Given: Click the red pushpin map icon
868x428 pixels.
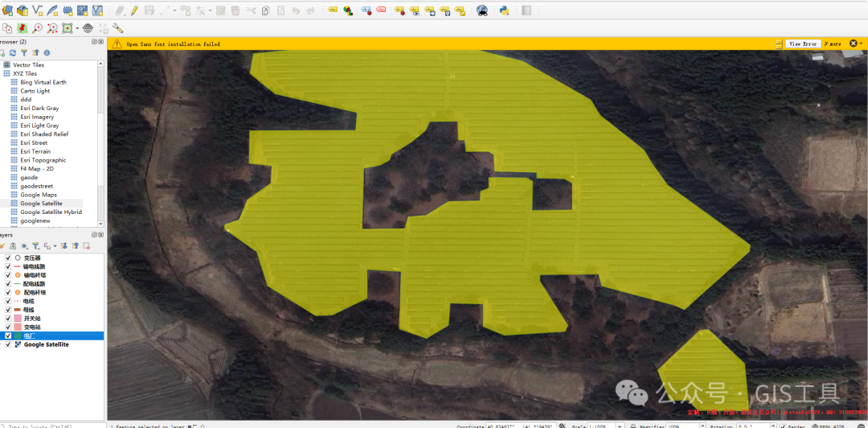Looking at the screenshot, I should (x=23, y=27).
